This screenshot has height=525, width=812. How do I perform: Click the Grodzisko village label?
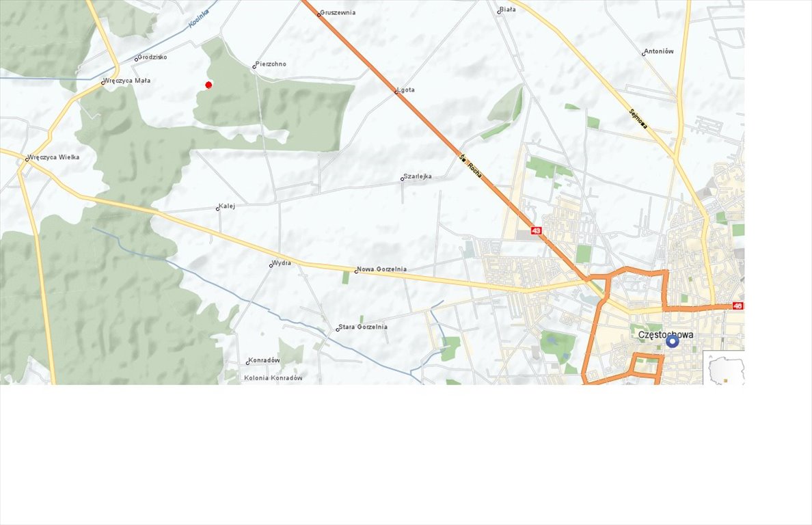click(152, 57)
